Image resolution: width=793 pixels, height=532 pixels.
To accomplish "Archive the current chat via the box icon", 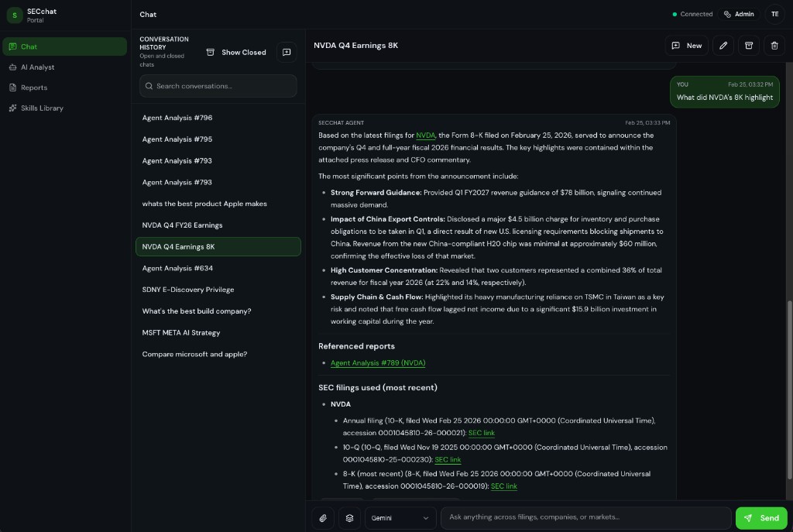I will tap(748, 46).
